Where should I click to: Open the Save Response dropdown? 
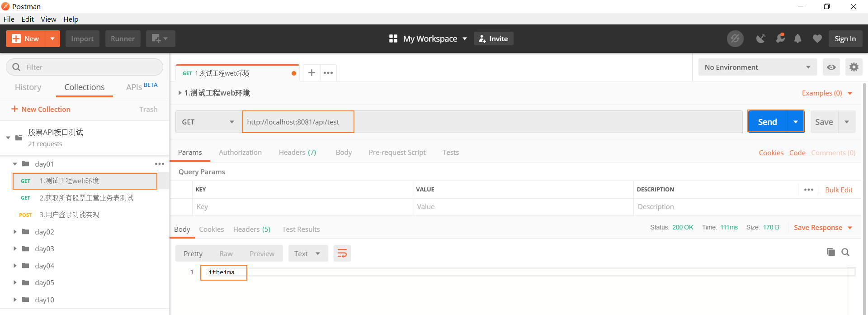(823, 227)
